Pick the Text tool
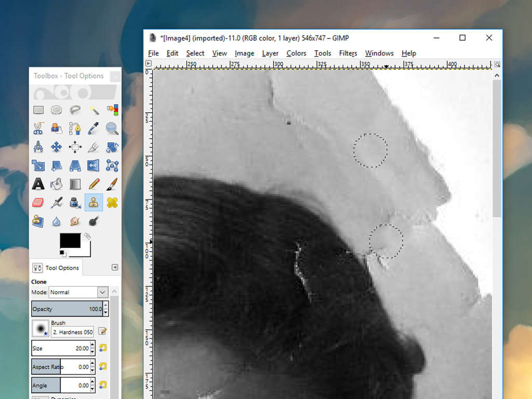Image resolution: width=532 pixels, height=399 pixels. click(x=38, y=184)
